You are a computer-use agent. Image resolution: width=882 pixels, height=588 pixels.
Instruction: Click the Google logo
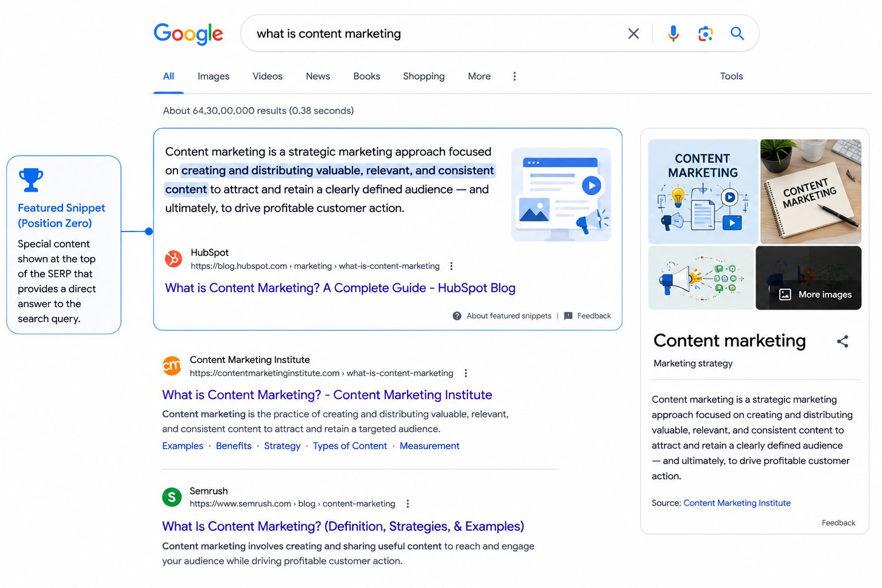coord(188,34)
